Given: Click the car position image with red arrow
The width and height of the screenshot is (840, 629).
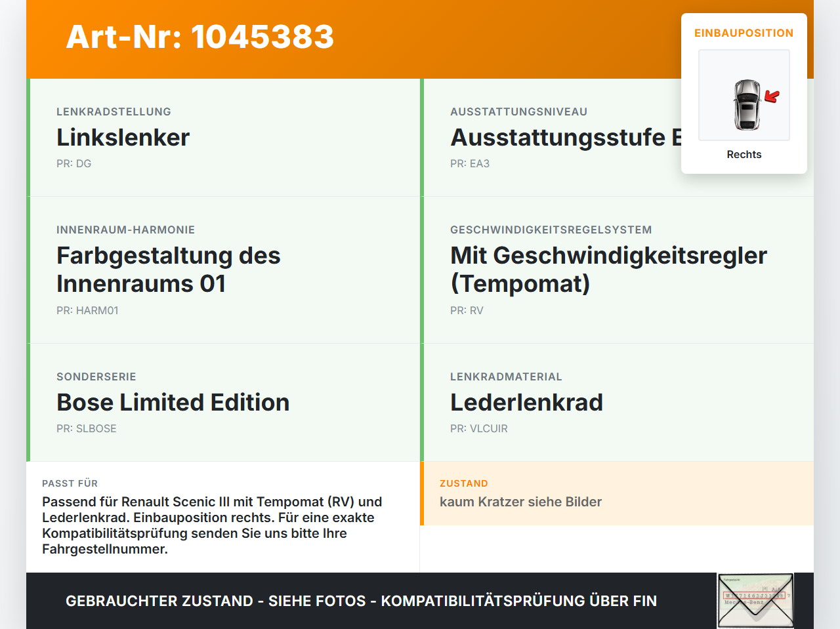Looking at the screenshot, I should tap(744, 95).
